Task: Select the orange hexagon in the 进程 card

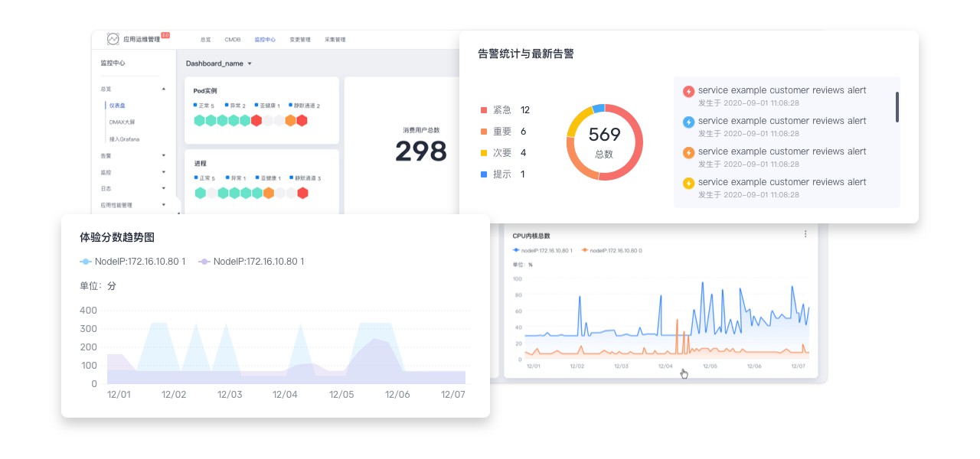Action: pyautogui.click(x=269, y=193)
